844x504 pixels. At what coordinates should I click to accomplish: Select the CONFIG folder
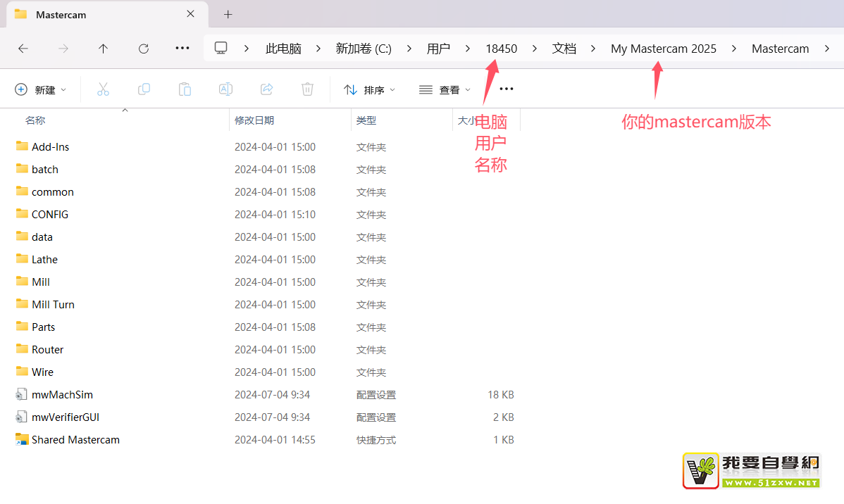tap(49, 215)
